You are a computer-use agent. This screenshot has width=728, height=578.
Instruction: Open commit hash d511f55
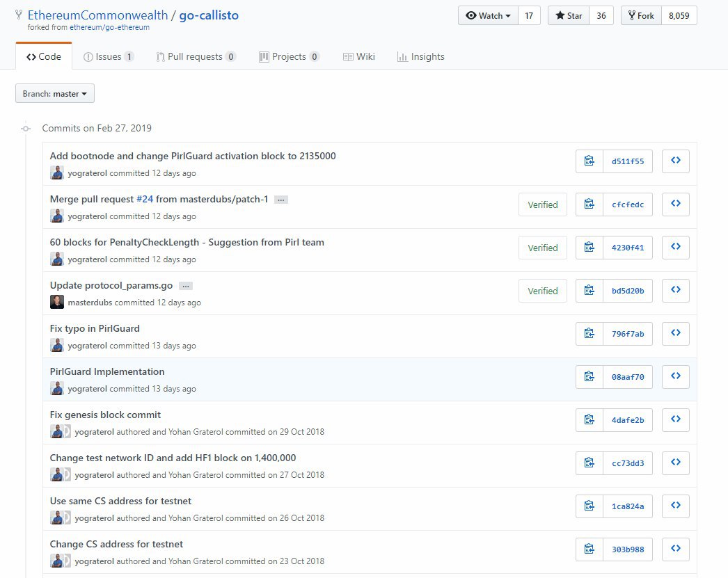click(628, 161)
